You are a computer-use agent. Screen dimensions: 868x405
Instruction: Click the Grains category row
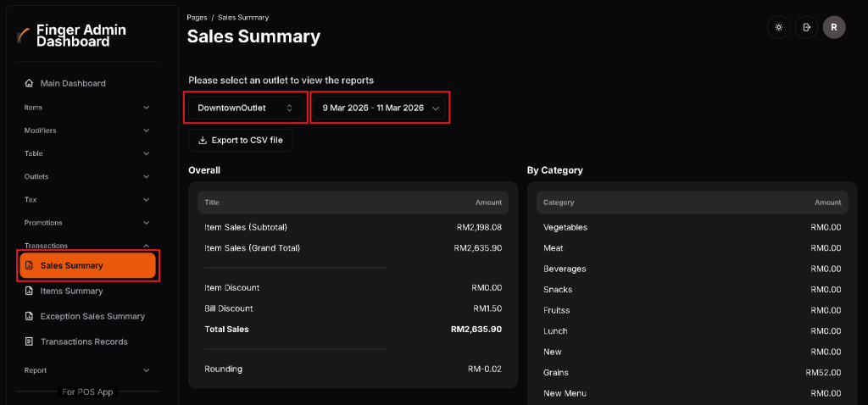(691, 373)
